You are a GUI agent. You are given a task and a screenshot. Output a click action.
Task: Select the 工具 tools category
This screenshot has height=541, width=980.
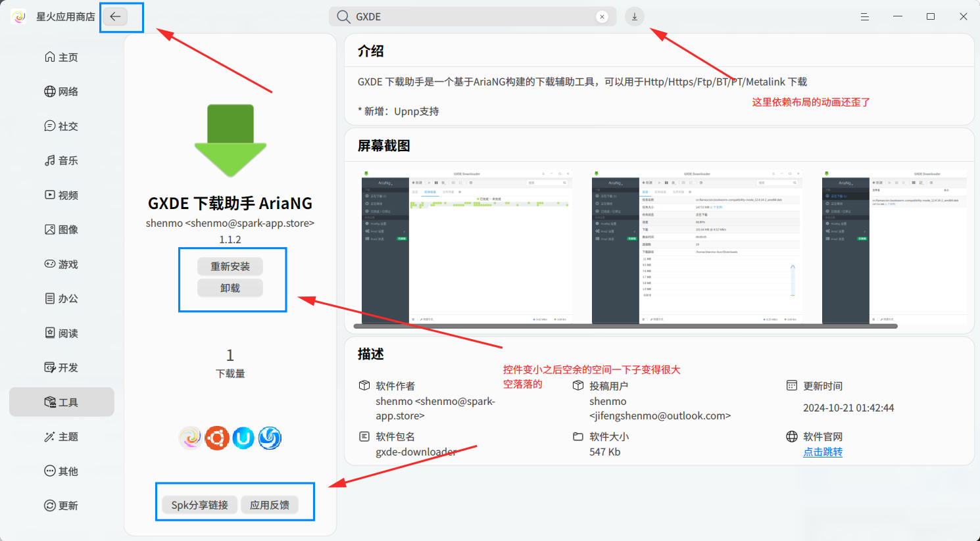[62, 402]
